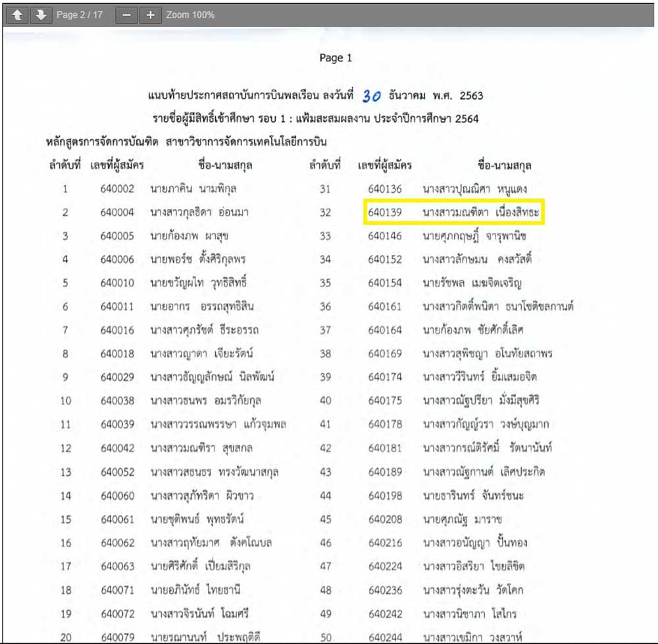This screenshot has width=658, height=644.
Task: Click the handwritten blue number 30
Action: [372, 95]
